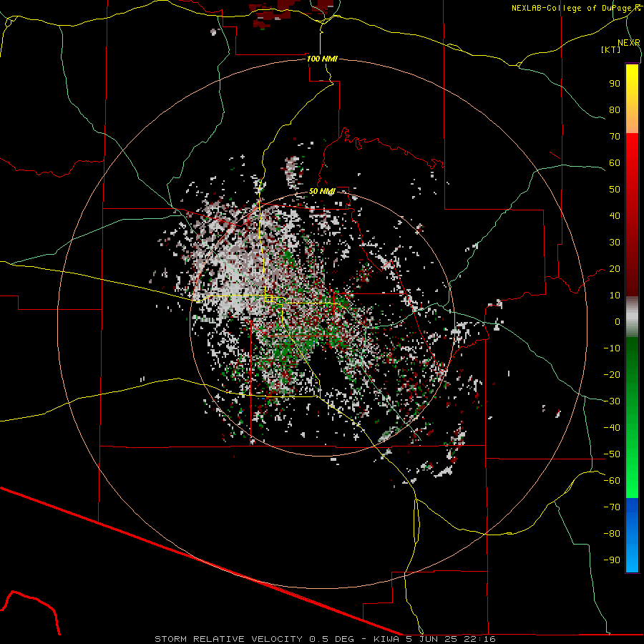Click the 70 value on the velocity scale
Screen dimensions: 644x644
click(615, 137)
